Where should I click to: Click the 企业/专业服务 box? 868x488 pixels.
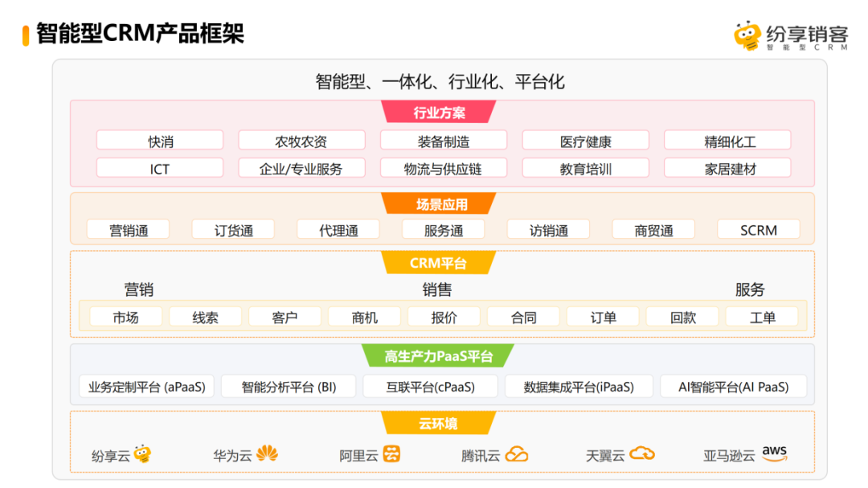(x=301, y=168)
